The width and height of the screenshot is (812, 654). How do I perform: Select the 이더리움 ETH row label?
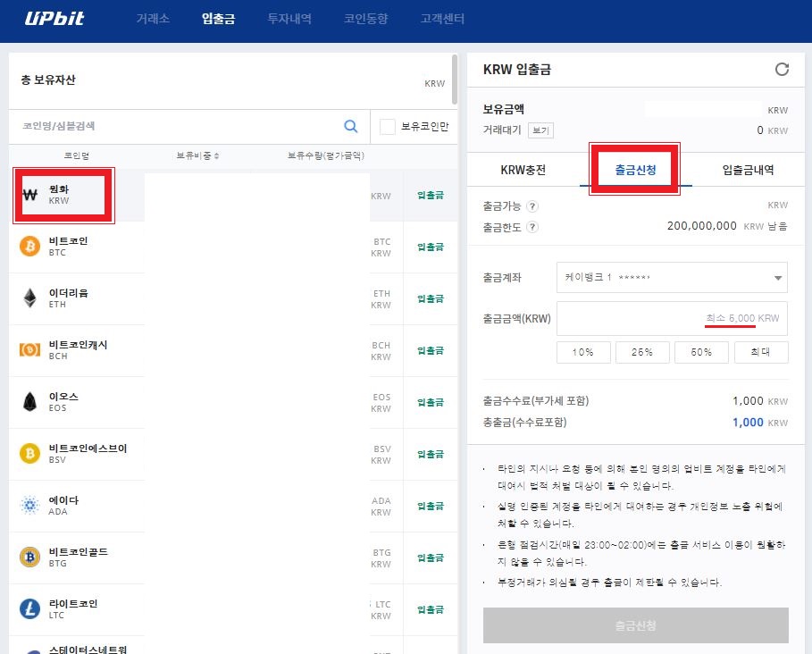(69, 298)
